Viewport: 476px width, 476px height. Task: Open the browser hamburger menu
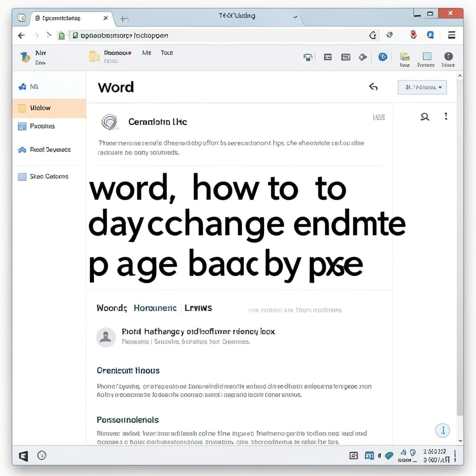(451, 35)
